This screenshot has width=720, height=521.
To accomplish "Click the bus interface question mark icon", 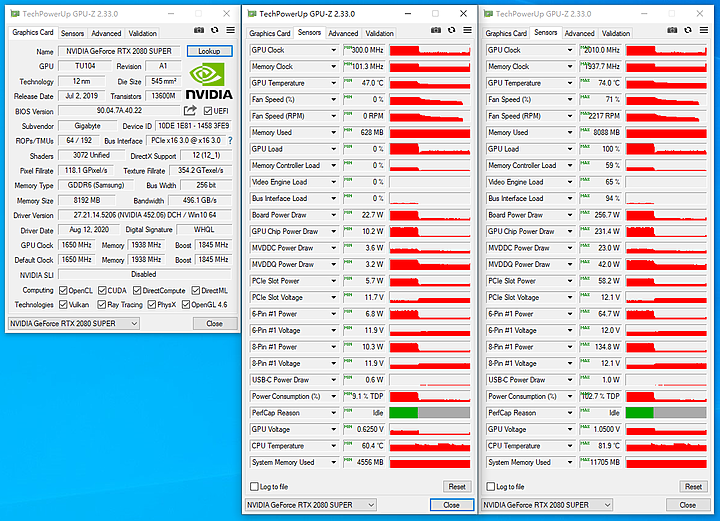I will pyautogui.click(x=230, y=140).
